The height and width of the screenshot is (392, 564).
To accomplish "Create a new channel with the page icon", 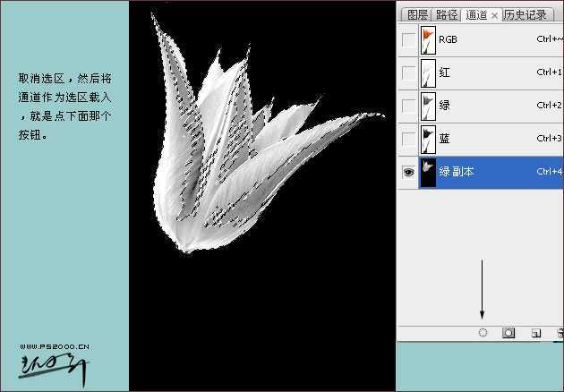I will [x=535, y=333].
